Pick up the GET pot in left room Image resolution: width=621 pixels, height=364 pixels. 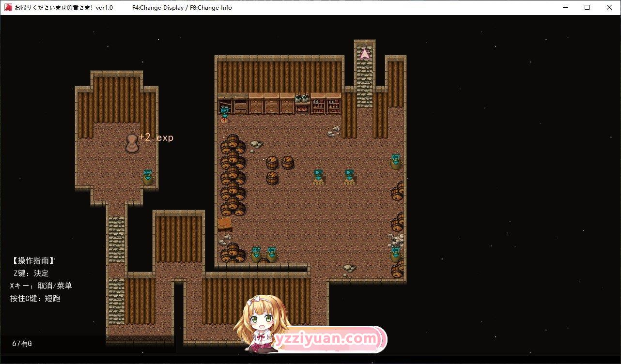coord(148,177)
